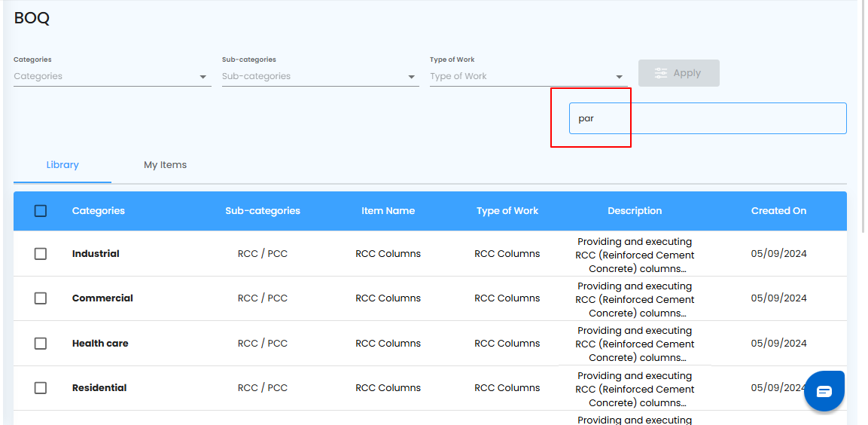The image size is (868, 425).
Task: Toggle the select-all checkbox in table header
Action: (x=41, y=211)
